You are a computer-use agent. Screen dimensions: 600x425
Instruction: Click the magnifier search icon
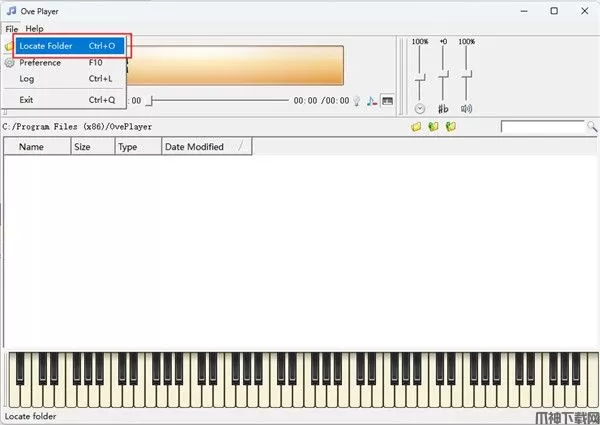pos(592,127)
